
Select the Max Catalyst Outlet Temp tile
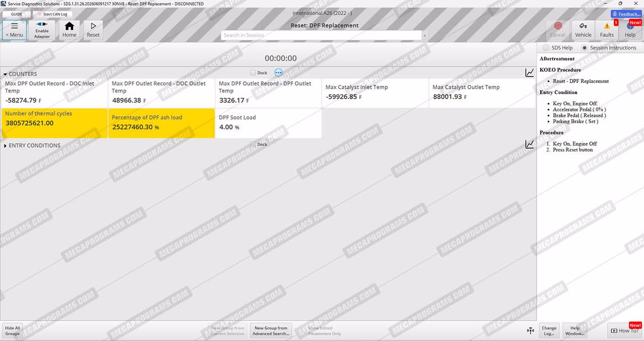tap(482, 93)
